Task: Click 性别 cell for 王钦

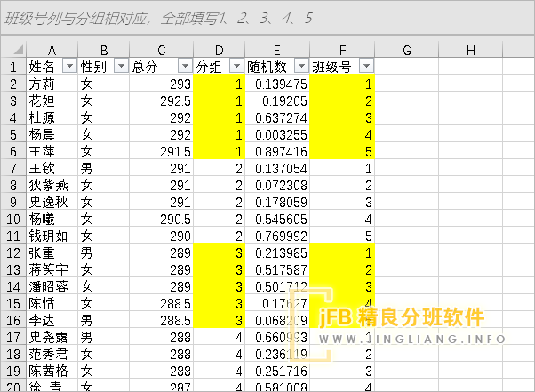Action: [x=104, y=168]
